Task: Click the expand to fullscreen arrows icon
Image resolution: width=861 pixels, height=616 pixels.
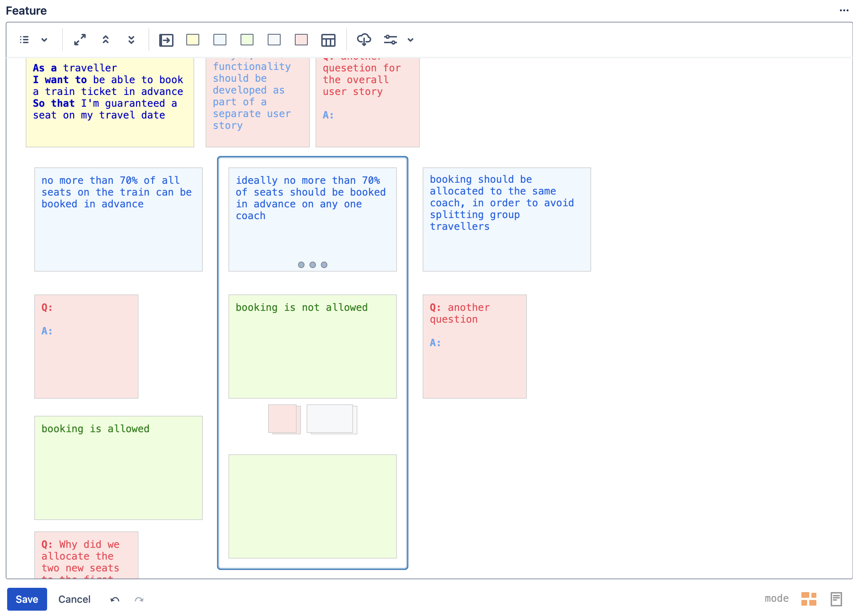Action: (80, 40)
